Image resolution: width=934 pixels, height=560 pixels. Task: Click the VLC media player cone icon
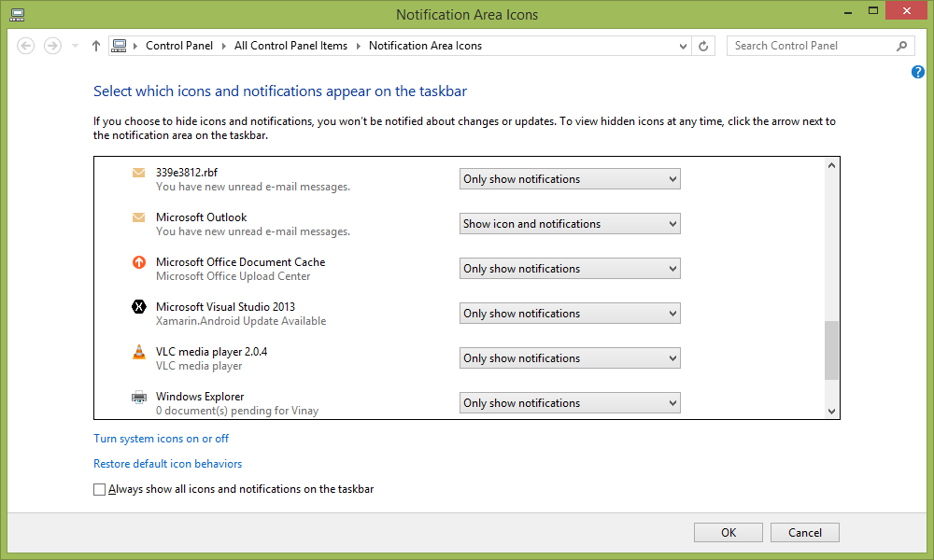coord(139,351)
